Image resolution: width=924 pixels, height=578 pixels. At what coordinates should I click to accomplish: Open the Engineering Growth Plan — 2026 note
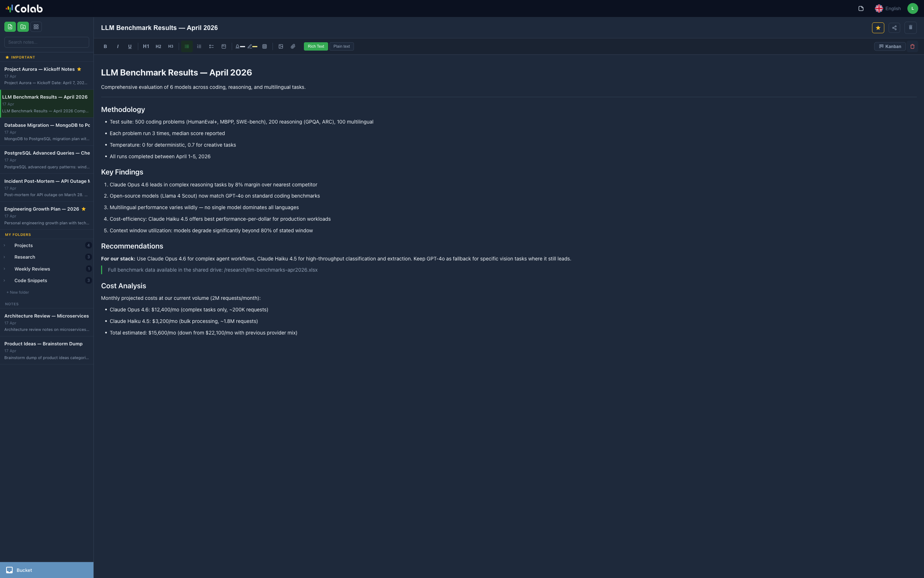(x=47, y=216)
